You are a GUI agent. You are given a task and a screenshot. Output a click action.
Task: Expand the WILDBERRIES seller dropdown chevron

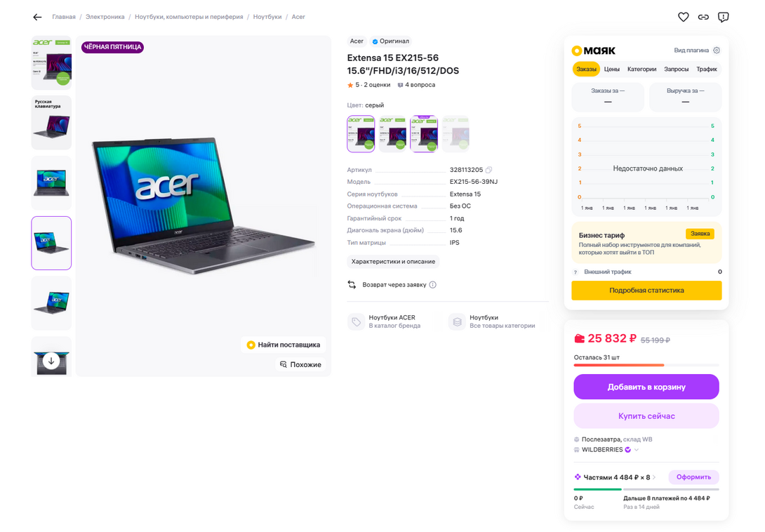click(637, 450)
